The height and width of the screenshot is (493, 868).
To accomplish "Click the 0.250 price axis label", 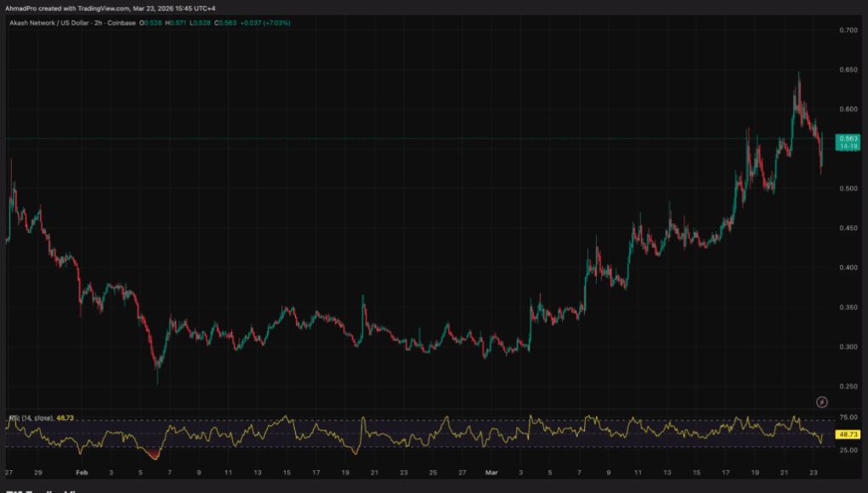I will coord(848,386).
